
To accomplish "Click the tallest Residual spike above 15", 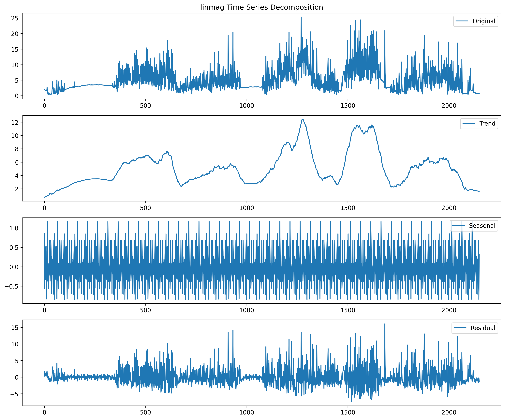I will 385,324.
